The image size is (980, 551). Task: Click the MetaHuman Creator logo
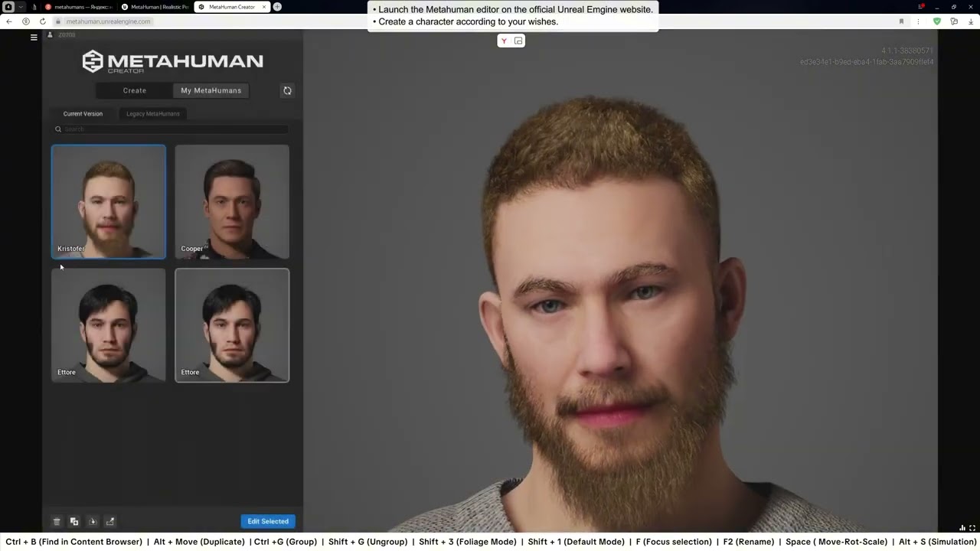click(x=172, y=62)
